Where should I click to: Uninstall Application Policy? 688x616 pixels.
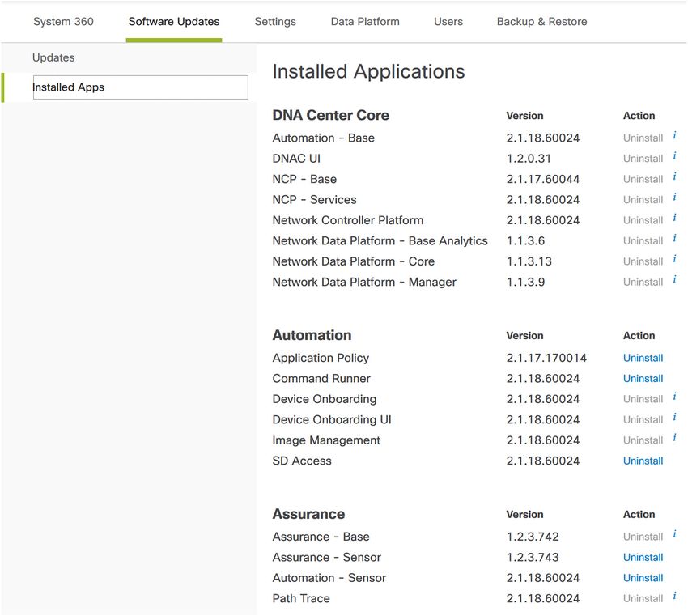(643, 358)
